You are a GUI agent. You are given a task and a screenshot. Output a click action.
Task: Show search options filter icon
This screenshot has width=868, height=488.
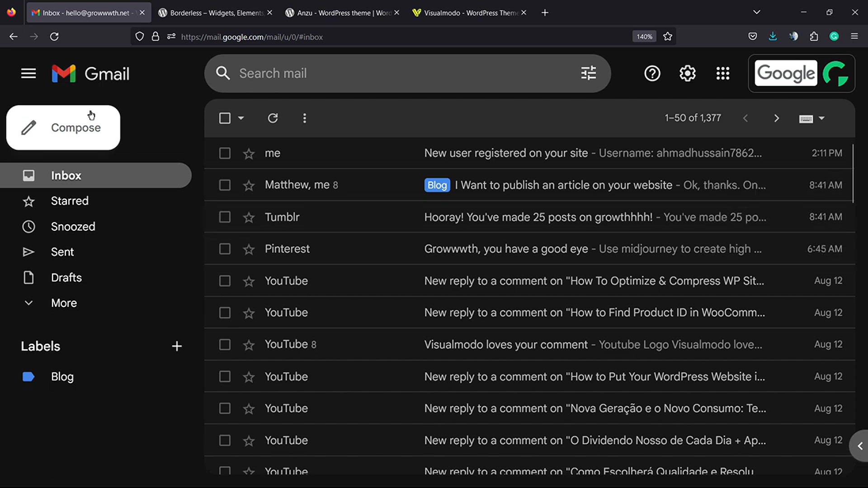pyautogui.click(x=588, y=73)
